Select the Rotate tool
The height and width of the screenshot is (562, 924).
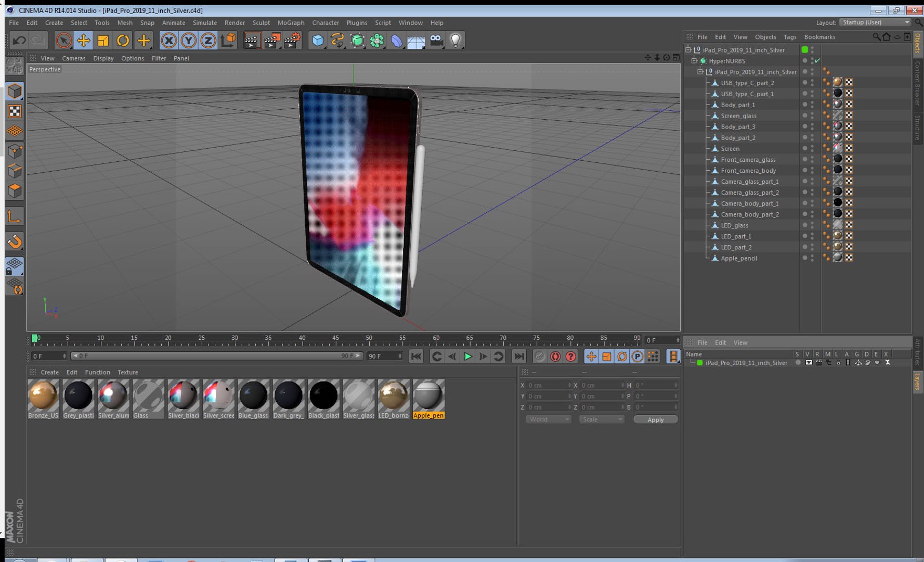click(x=123, y=40)
